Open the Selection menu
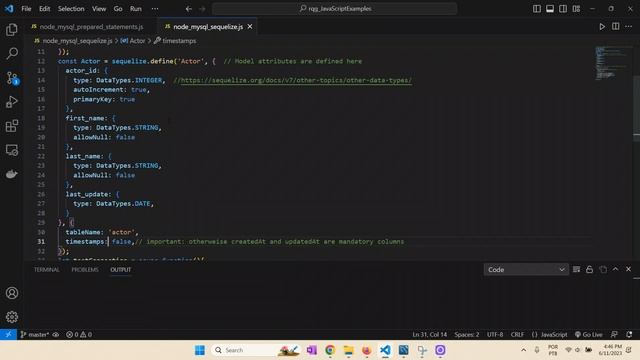Viewport: 640px width, 360px height. pos(71,9)
